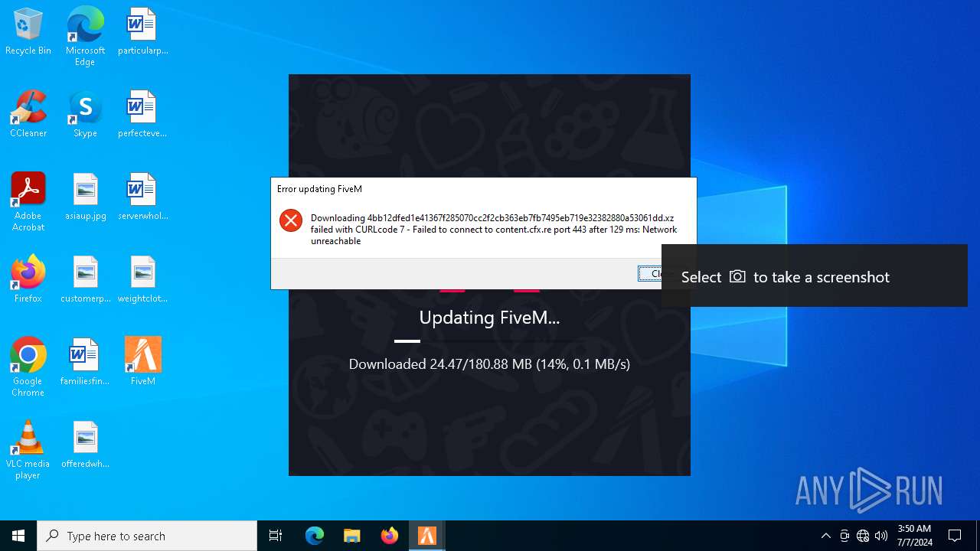The height and width of the screenshot is (551, 980).
Task: Open the Google Chrome desktop shortcut
Action: coord(28,367)
